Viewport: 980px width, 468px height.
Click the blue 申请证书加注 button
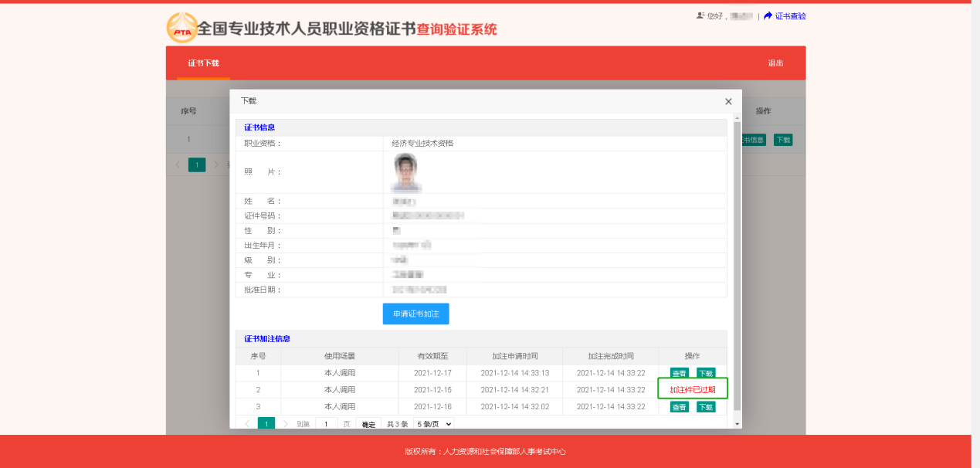click(x=415, y=314)
